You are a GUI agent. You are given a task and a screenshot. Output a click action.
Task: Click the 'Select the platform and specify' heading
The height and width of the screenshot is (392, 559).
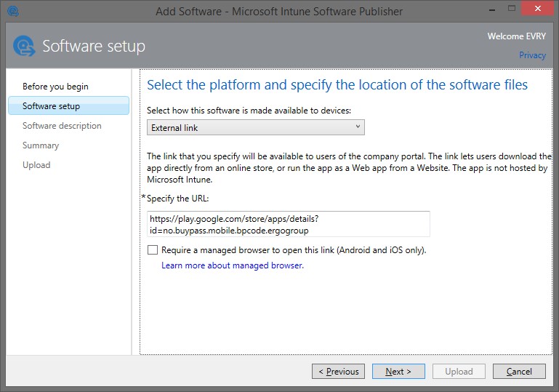tap(337, 85)
